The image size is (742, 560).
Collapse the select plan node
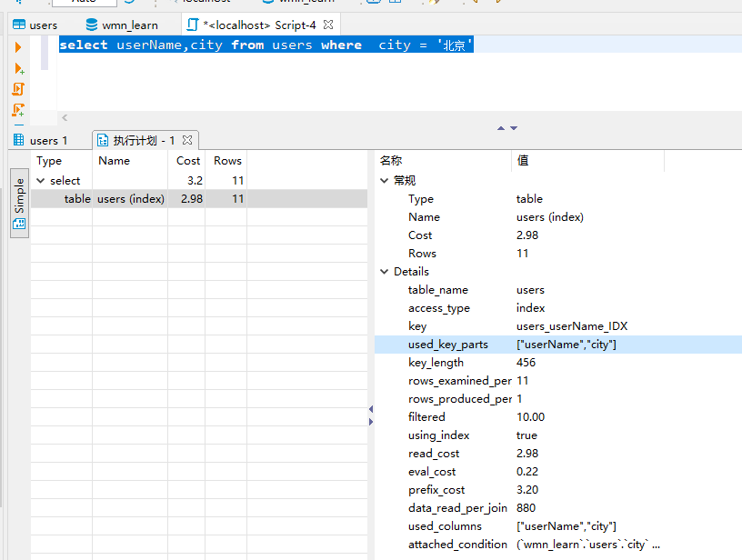click(40, 181)
